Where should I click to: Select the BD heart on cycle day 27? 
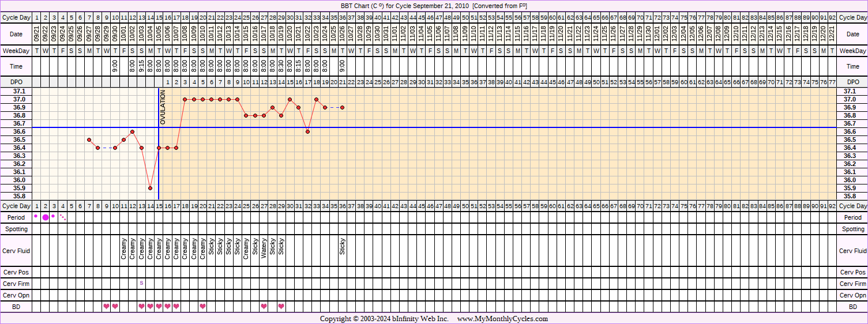point(264,306)
